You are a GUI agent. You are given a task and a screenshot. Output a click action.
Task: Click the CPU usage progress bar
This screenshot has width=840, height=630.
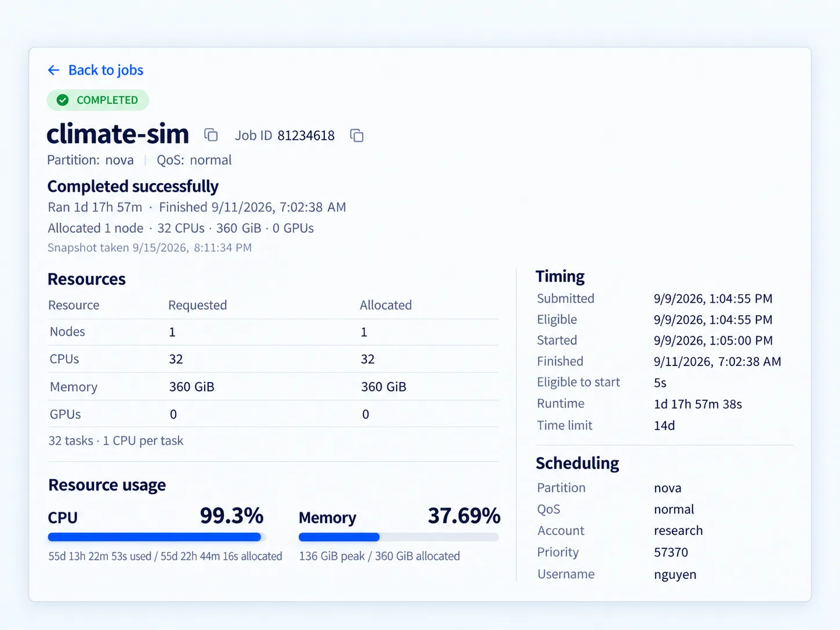(157, 537)
